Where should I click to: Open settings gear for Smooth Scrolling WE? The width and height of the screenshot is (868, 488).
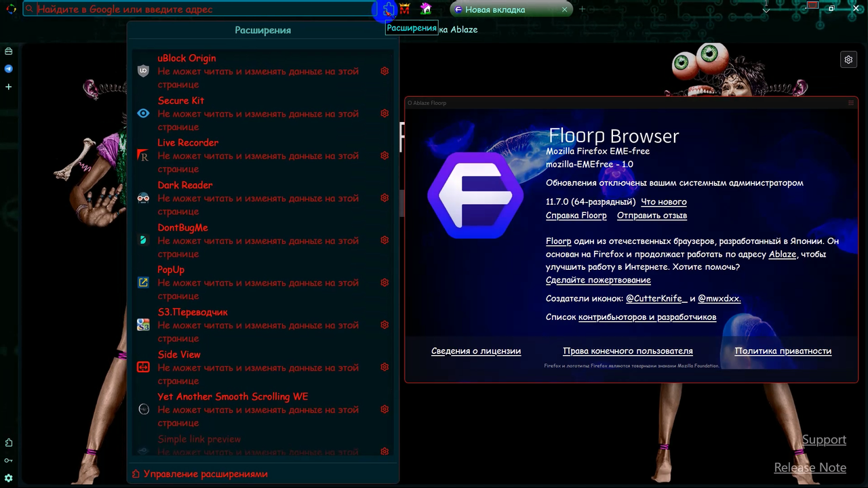coord(384,409)
